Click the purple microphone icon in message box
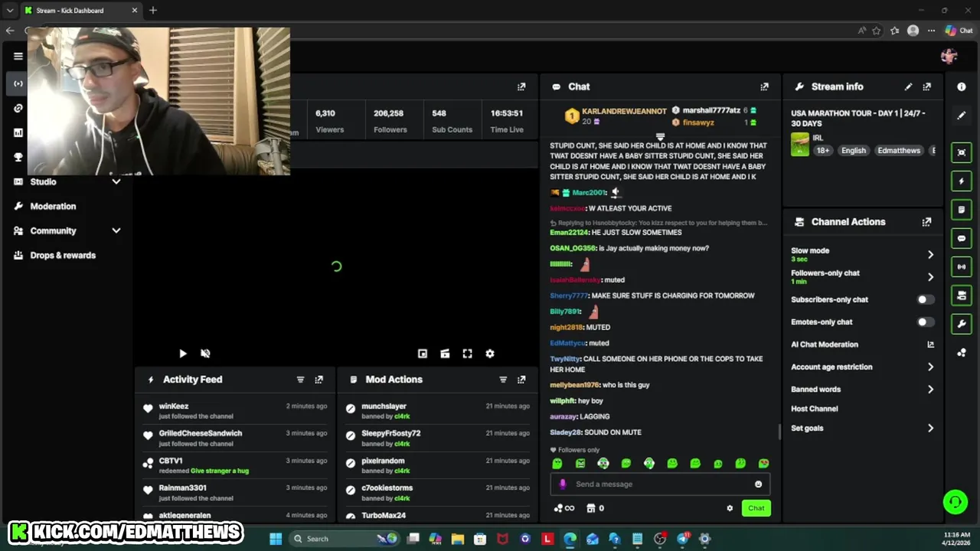The width and height of the screenshot is (980, 551). tap(563, 484)
